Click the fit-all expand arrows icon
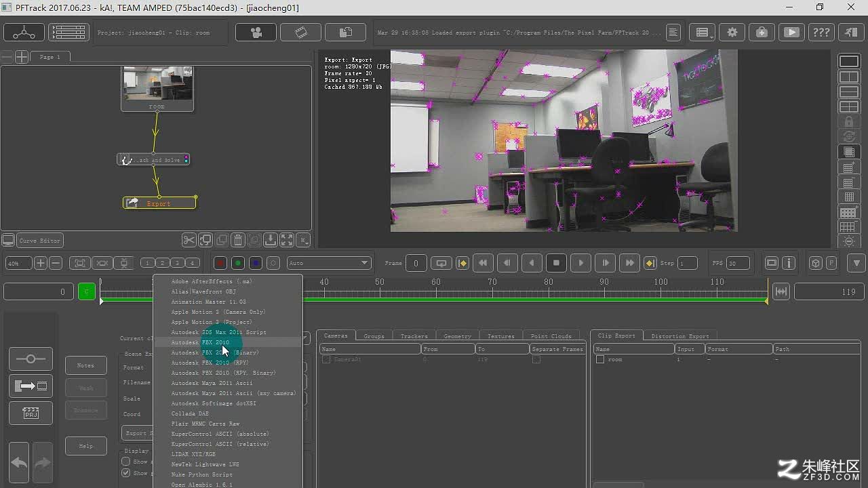 287,240
